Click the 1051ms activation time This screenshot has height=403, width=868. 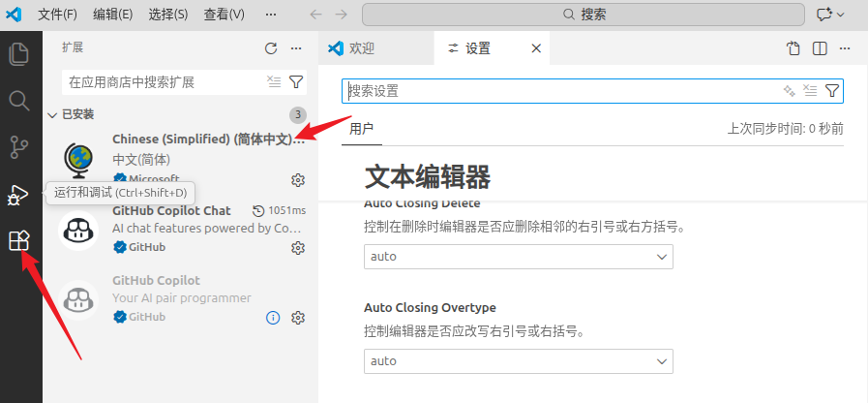tap(280, 210)
